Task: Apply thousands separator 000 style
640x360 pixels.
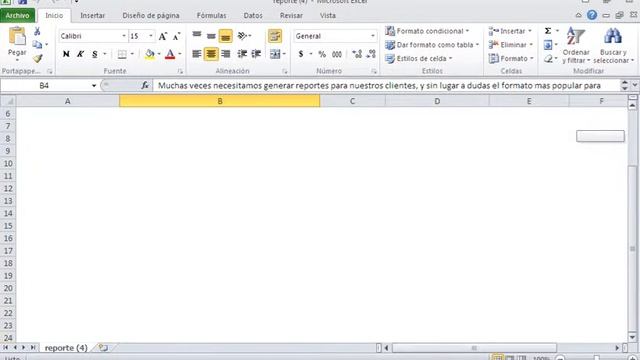Action: click(x=337, y=54)
